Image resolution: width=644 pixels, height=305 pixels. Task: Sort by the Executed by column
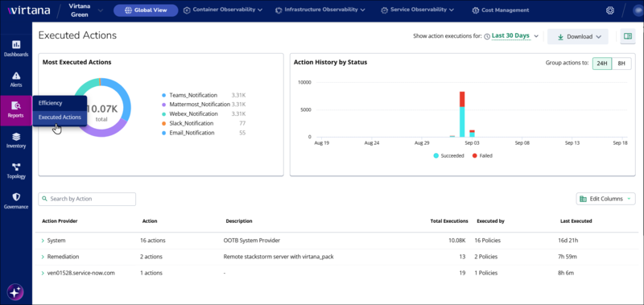click(490, 221)
